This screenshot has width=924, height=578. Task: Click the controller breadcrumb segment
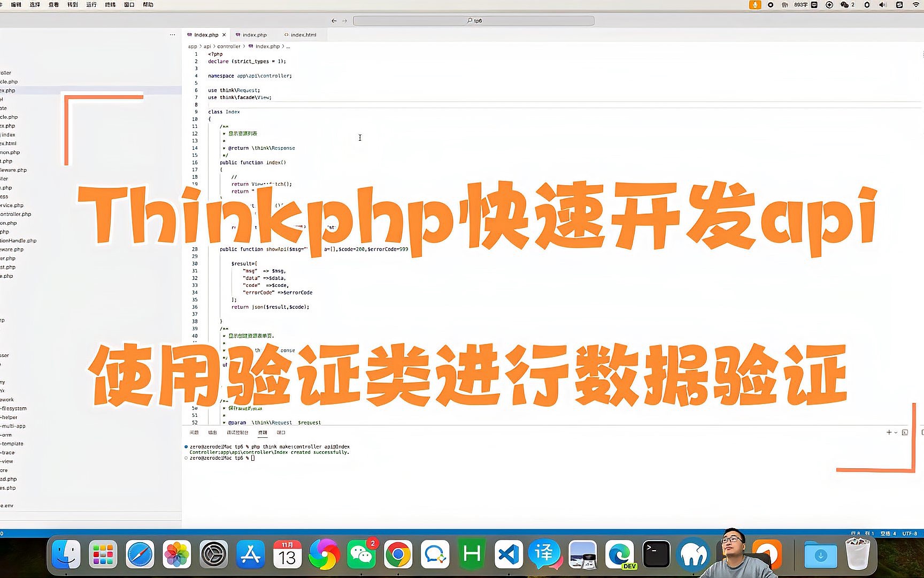pos(229,47)
